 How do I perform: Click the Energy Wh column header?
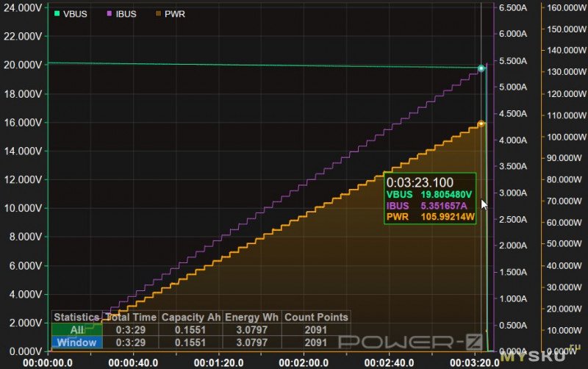coord(251,318)
